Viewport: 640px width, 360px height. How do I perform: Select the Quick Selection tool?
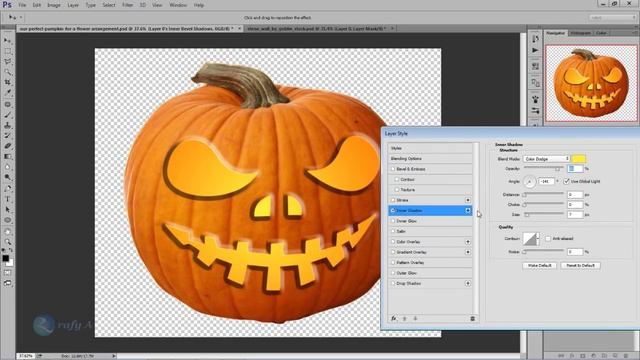[x=7, y=72]
